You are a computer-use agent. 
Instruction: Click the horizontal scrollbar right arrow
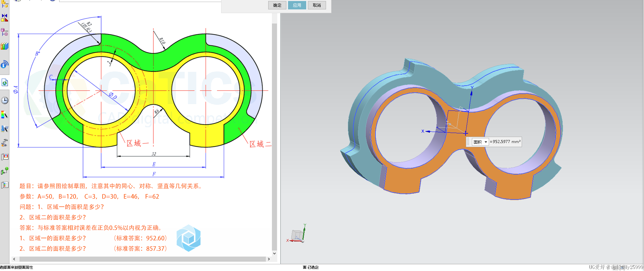tap(269, 259)
